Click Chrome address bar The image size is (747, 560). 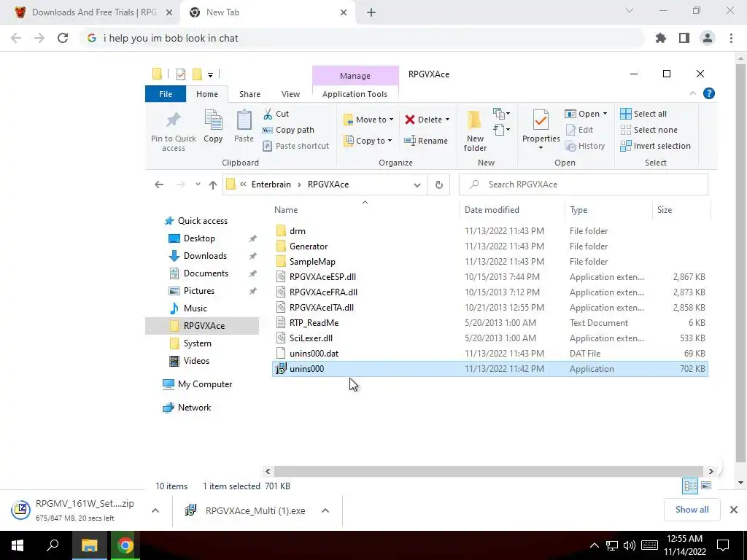(x=362, y=38)
